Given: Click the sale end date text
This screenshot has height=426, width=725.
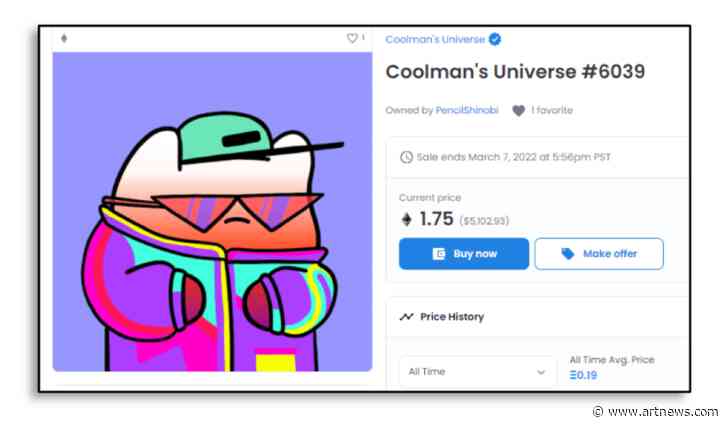Looking at the screenshot, I should pos(513,157).
